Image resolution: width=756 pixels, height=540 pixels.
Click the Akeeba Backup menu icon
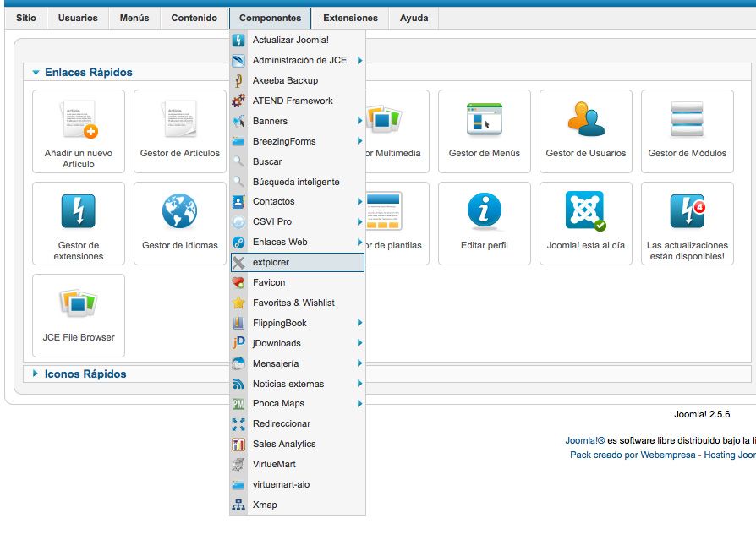[x=238, y=80]
